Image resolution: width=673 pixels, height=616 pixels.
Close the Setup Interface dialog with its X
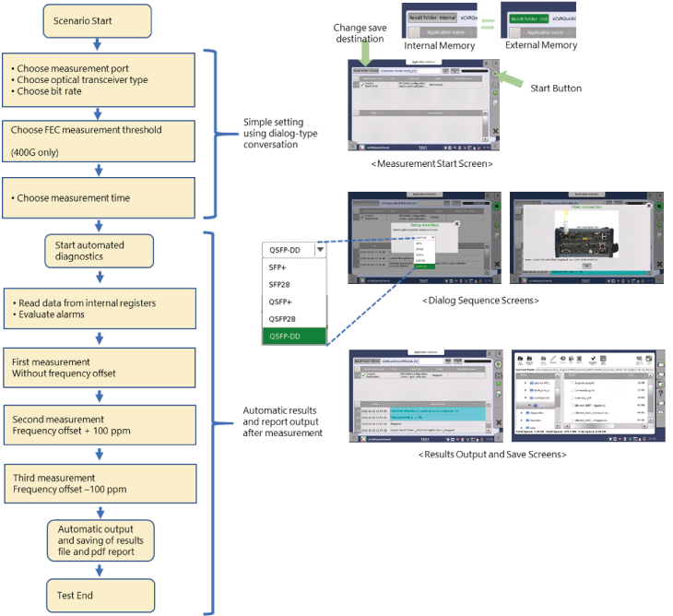click(x=456, y=224)
